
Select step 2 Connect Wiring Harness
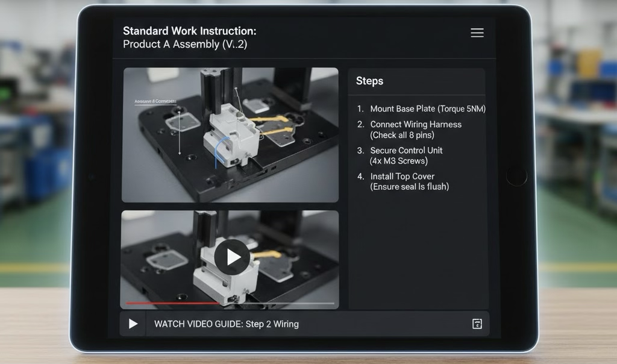pos(409,130)
